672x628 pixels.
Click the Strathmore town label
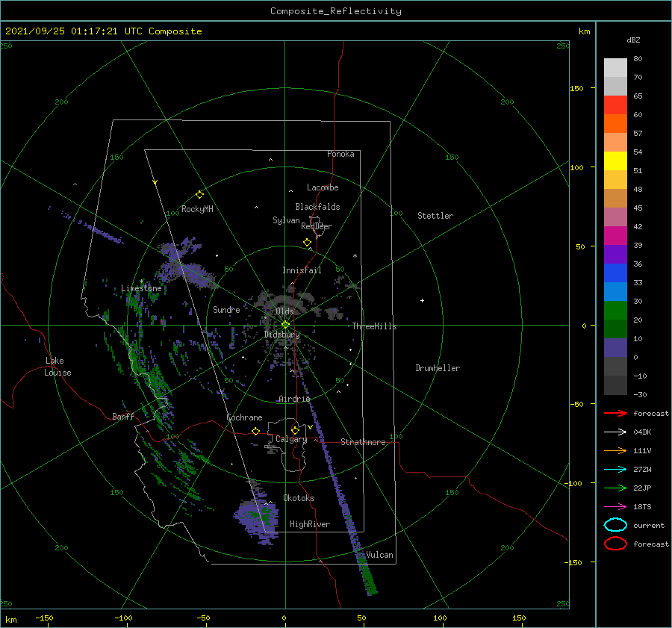[363, 442]
